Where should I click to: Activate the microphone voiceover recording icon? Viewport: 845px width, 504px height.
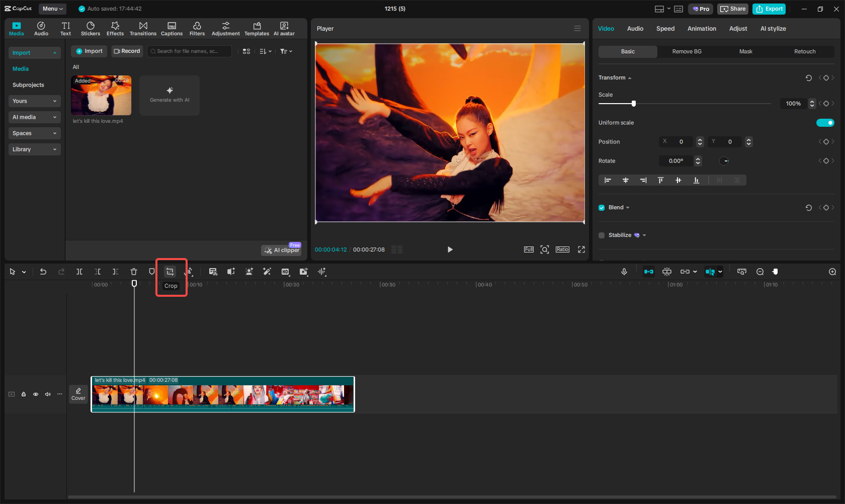point(624,272)
